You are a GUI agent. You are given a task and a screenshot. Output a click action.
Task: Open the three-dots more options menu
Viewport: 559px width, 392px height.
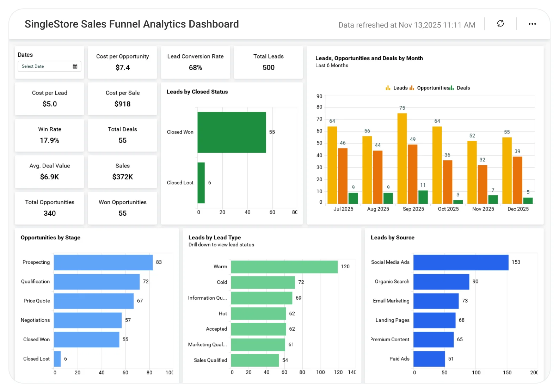pyautogui.click(x=532, y=24)
